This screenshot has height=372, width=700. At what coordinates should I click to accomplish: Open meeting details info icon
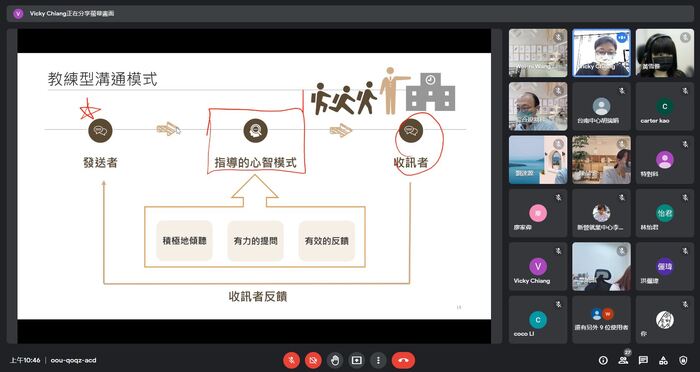(603, 360)
